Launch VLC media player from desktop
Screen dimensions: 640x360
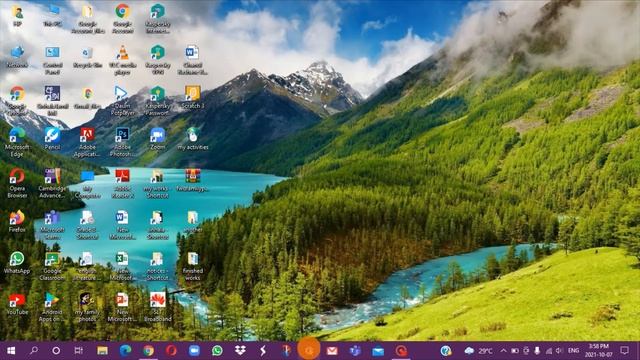(122, 60)
